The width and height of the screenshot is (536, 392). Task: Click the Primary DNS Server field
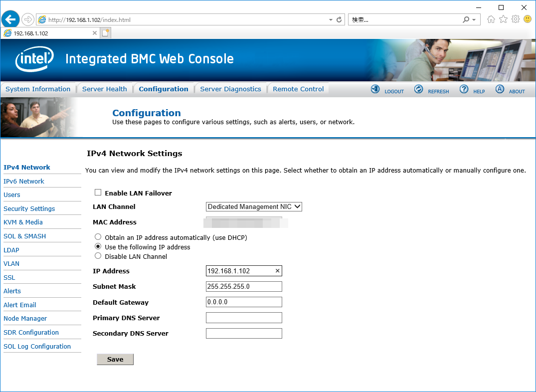point(244,318)
